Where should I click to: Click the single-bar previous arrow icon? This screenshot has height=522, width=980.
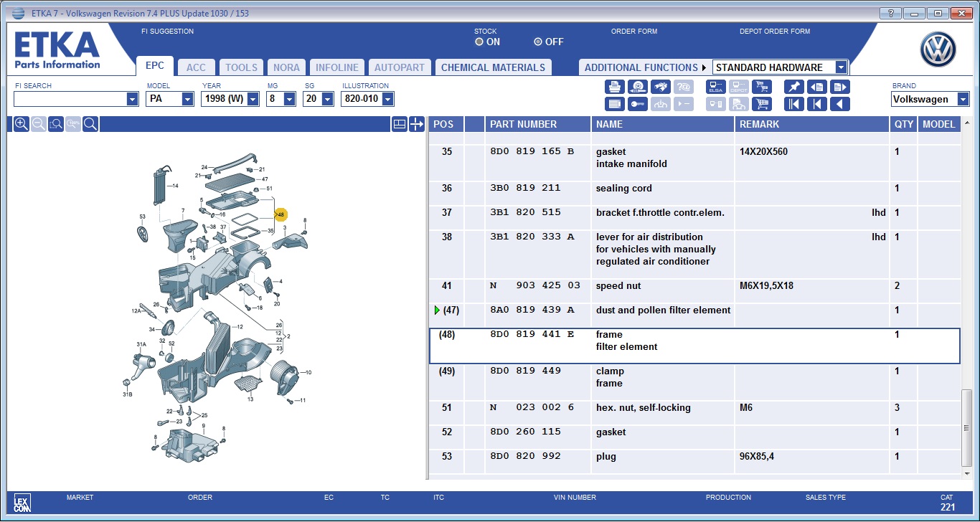pyautogui.click(x=817, y=104)
